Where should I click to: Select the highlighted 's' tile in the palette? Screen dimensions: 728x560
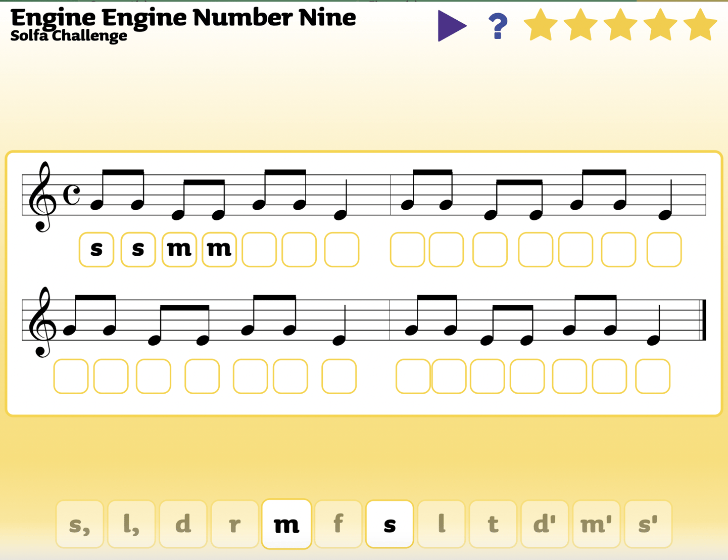pyautogui.click(x=389, y=525)
